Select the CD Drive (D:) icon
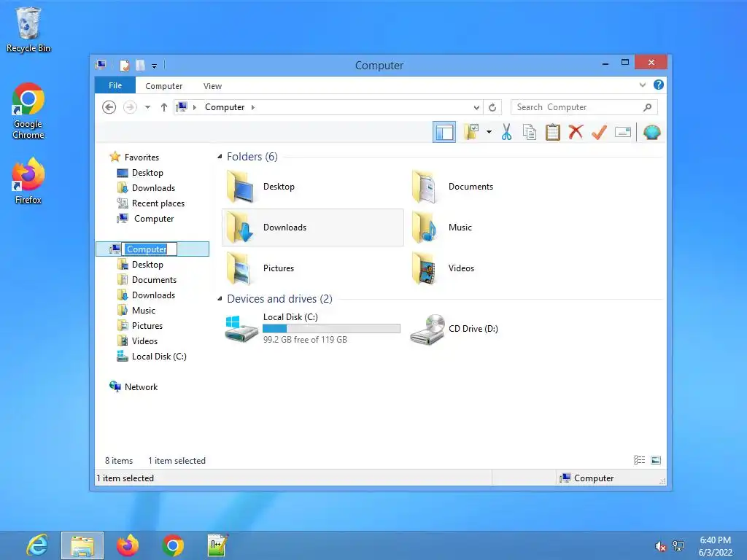 427,329
